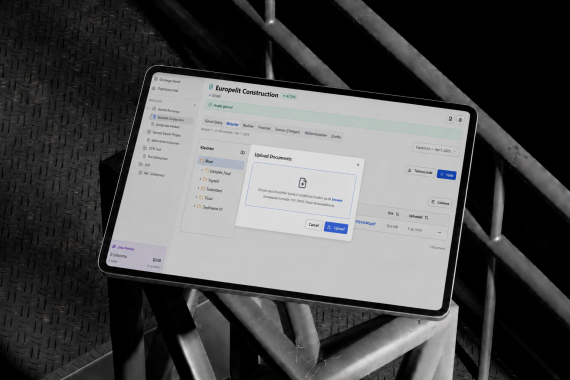Open the row actions menu for the PDF row

point(439,232)
